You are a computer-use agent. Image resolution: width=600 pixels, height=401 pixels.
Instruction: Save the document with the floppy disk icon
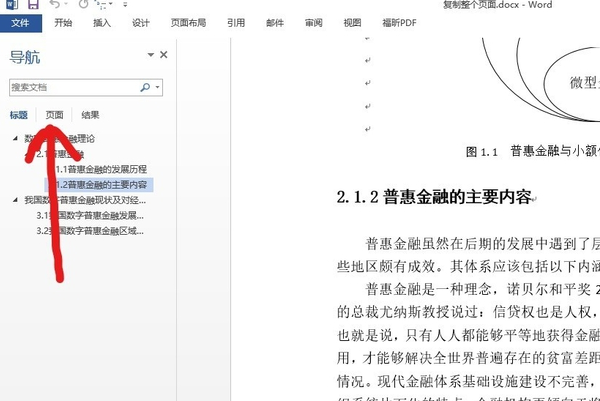click(33, 4)
